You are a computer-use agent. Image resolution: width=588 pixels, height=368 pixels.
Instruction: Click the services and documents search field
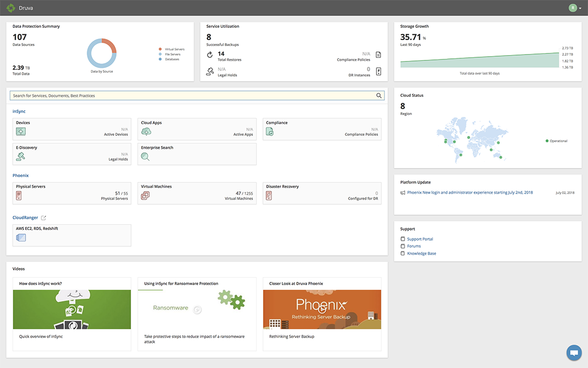click(197, 95)
